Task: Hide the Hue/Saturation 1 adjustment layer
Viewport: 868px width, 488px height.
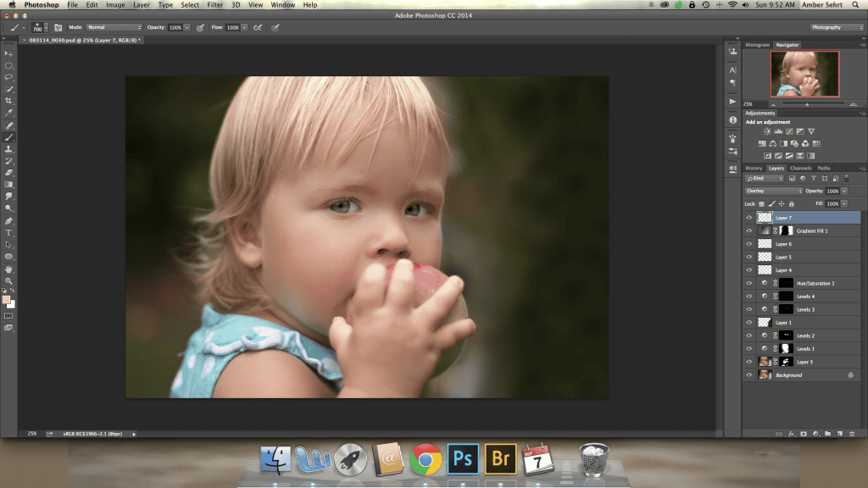Action: 749,283
